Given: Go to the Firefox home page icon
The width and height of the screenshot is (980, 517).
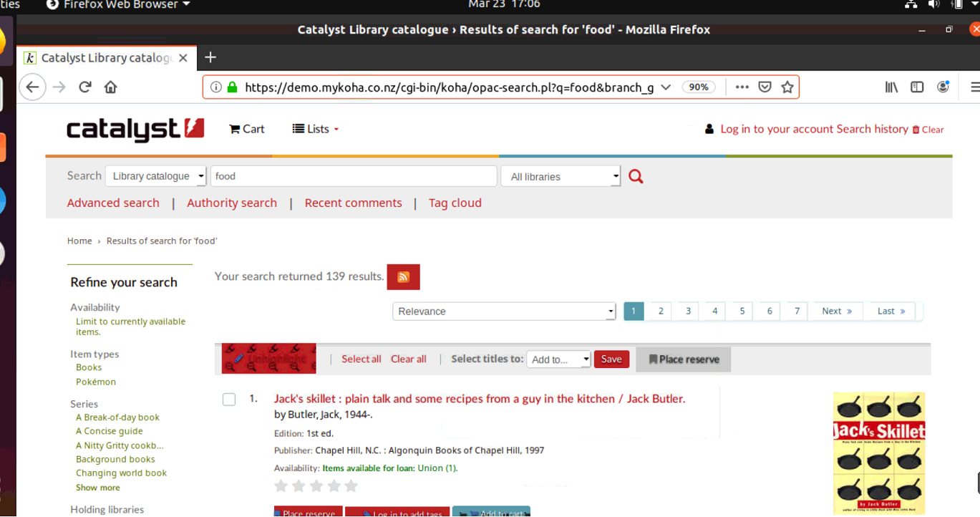Looking at the screenshot, I should pos(110,87).
